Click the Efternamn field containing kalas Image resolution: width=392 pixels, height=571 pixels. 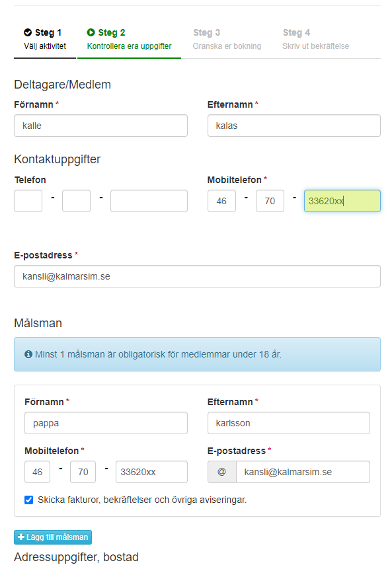294,126
